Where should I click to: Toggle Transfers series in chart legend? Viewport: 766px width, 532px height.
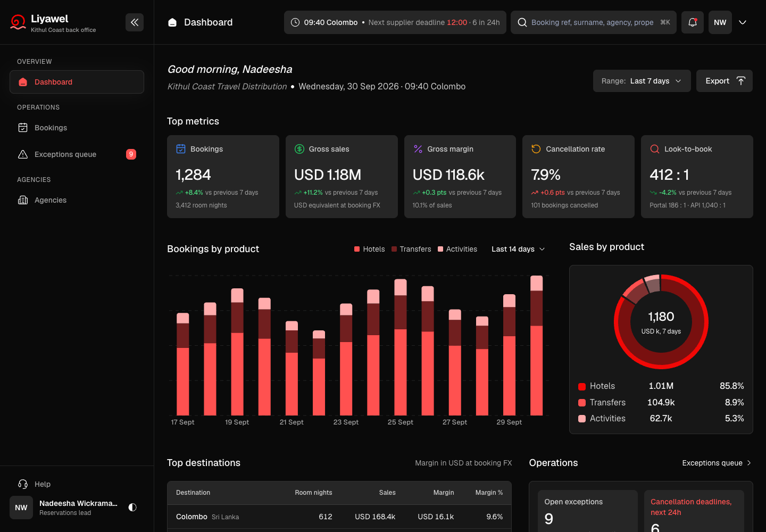(x=411, y=249)
